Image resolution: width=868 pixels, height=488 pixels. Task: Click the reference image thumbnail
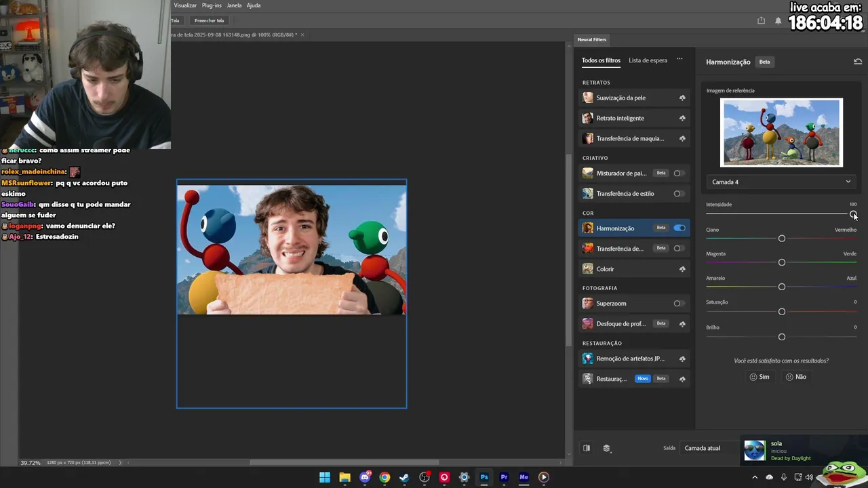coord(781,133)
